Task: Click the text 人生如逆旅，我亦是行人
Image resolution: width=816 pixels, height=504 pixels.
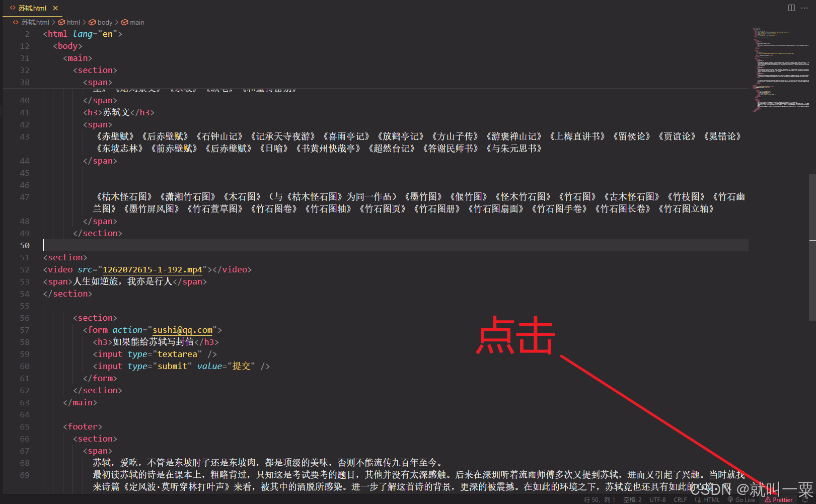Action: pos(122,281)
